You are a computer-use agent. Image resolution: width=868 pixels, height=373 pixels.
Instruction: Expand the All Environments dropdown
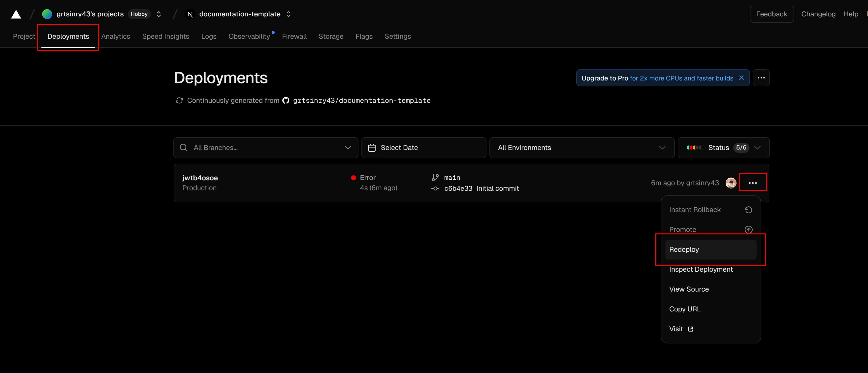(581, 148)
